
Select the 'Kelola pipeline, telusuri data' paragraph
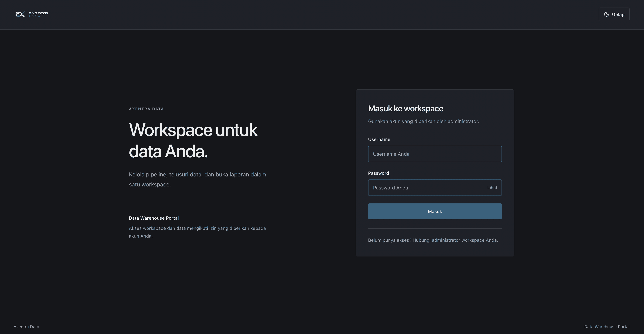(197, 179)
